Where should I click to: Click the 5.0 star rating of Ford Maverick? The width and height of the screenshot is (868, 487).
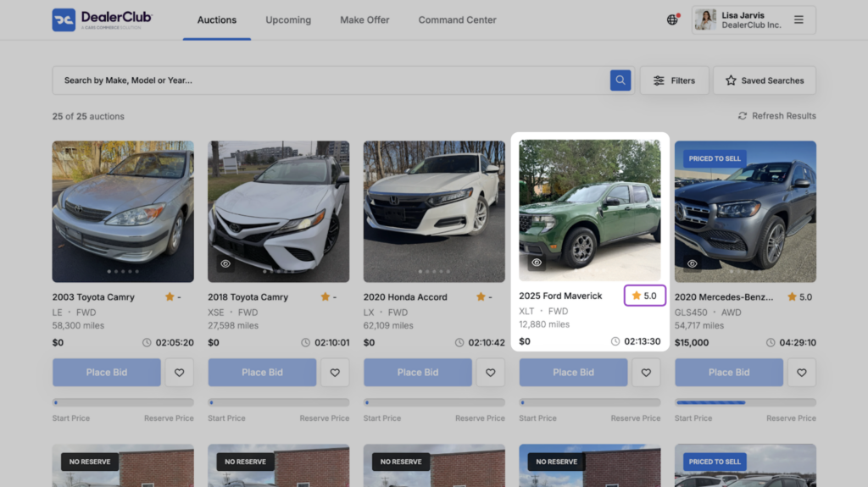(x=644, y=296)
